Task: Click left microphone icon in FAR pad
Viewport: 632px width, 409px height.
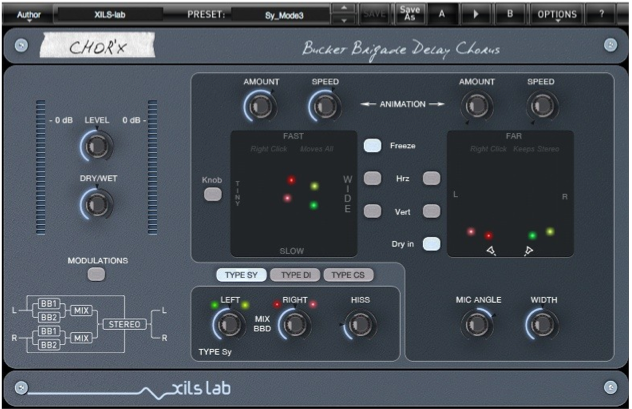Action: [x=491, y=251]
